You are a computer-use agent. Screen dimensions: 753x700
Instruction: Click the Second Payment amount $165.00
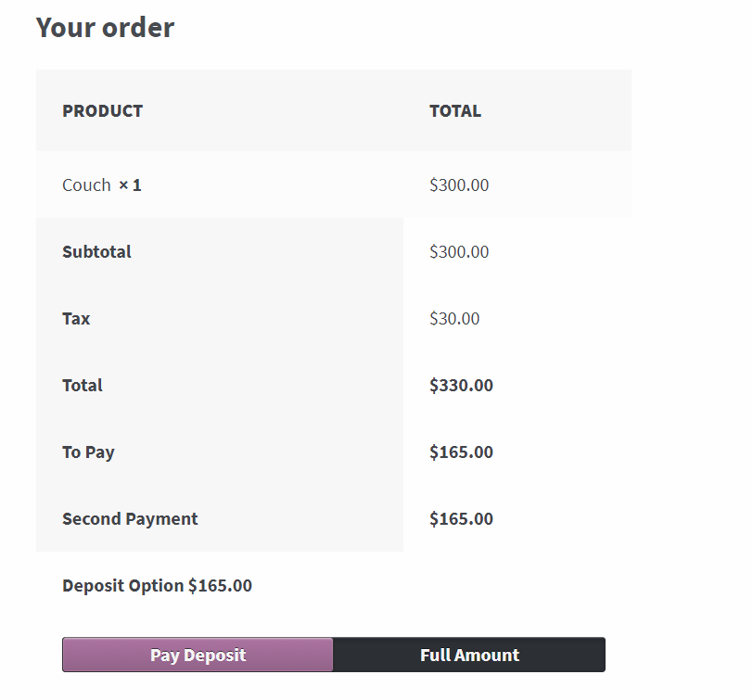(x=461, y=519)
